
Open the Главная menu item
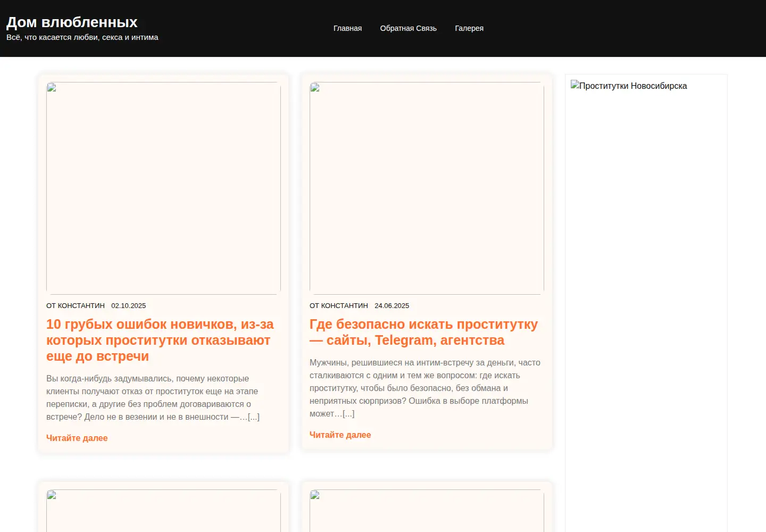coord(347,28)
